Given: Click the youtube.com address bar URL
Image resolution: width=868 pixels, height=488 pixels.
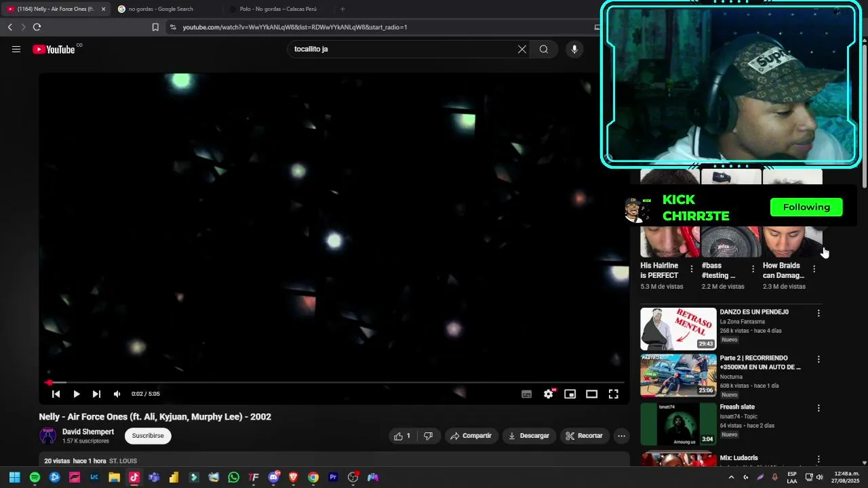Looking at the screenshot, I should click(x=295, y=27).
